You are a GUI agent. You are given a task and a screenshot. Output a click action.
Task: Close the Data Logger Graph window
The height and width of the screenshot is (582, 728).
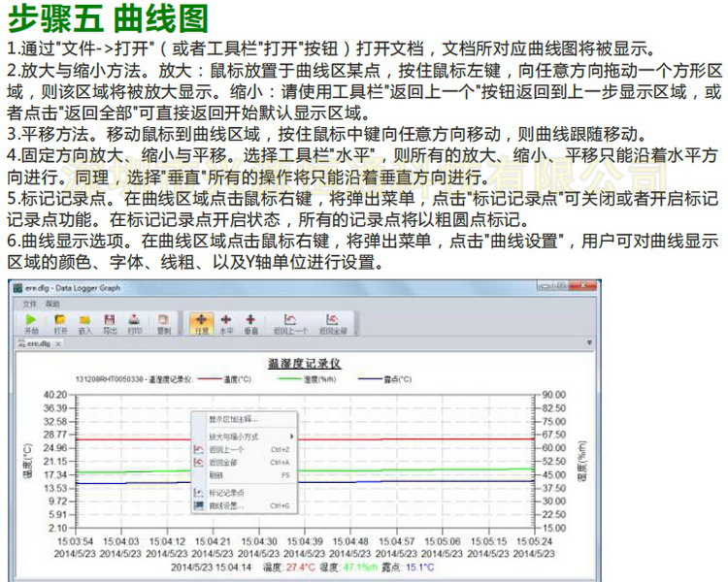pos(583,286)
